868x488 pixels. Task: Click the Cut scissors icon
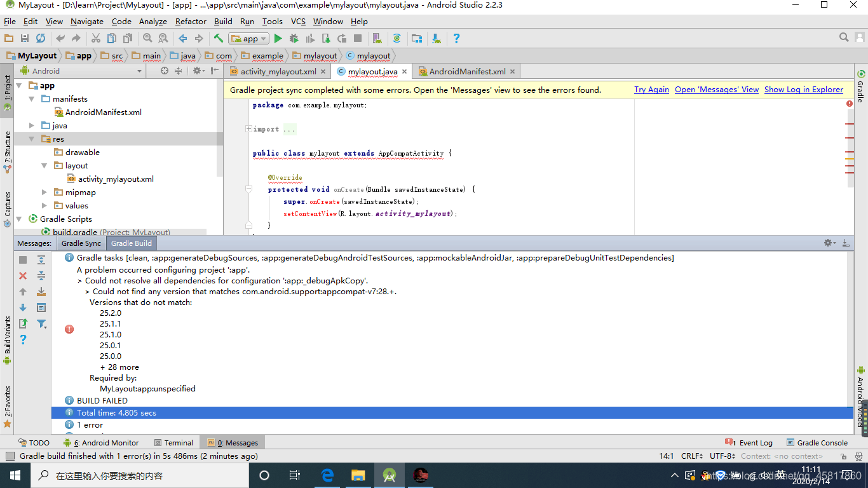click(96, 39)
